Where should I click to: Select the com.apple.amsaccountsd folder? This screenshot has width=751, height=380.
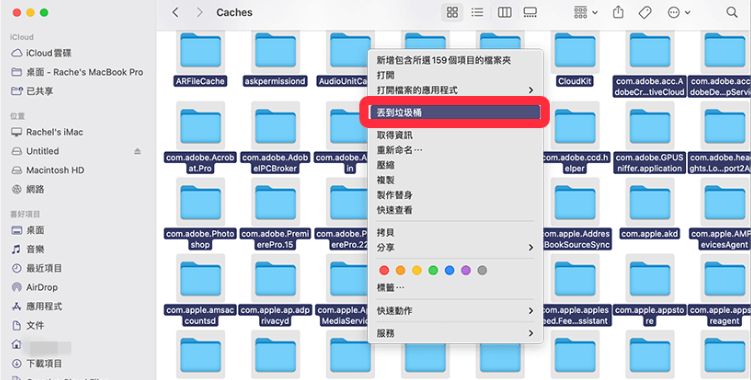pos(200,291)
